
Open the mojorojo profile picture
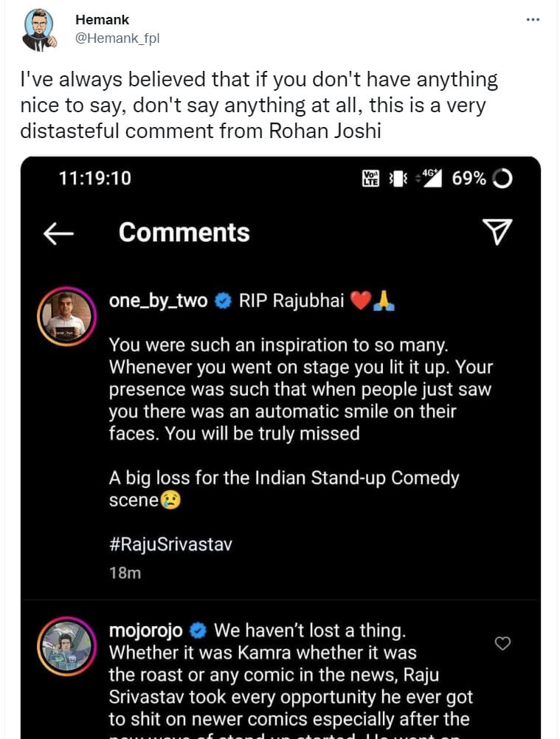coord(67,646)
